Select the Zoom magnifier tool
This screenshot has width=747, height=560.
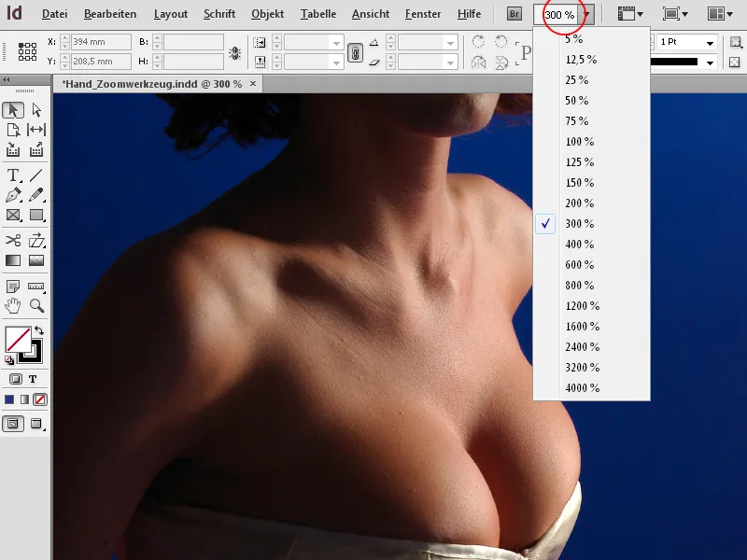click(36, 306)
